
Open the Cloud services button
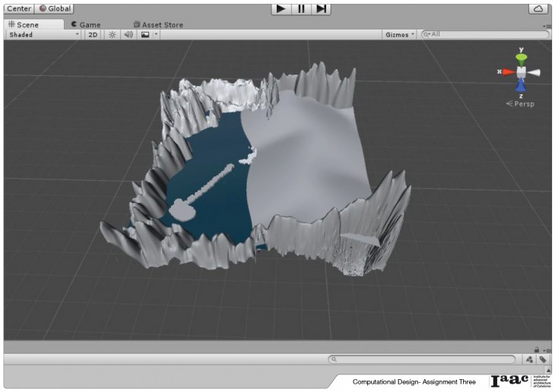click(538, 8)
